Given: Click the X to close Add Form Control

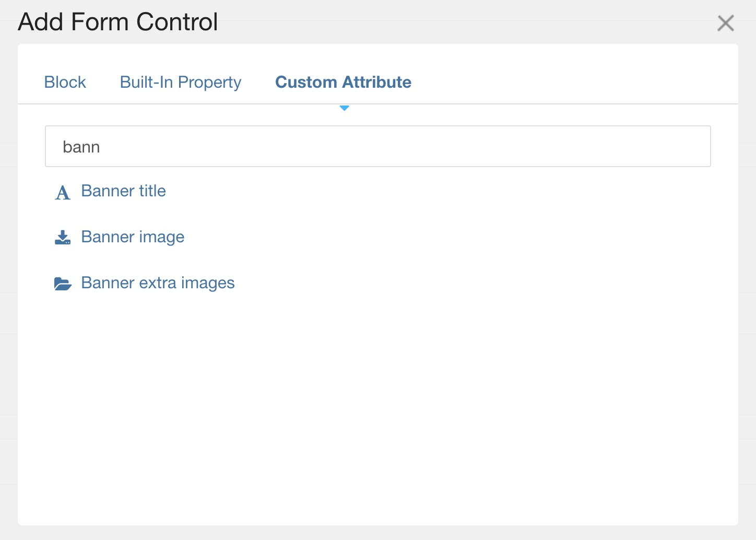Looking at the screenshot, I should [726, 23].
